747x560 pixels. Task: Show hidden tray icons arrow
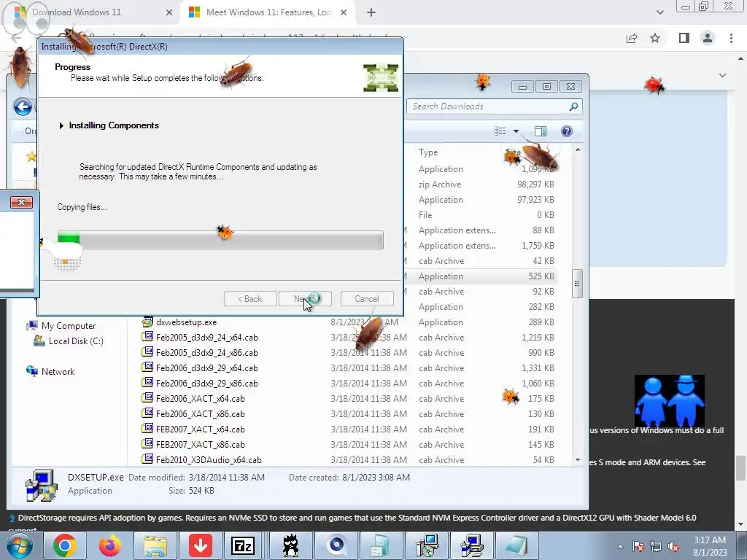620,546
